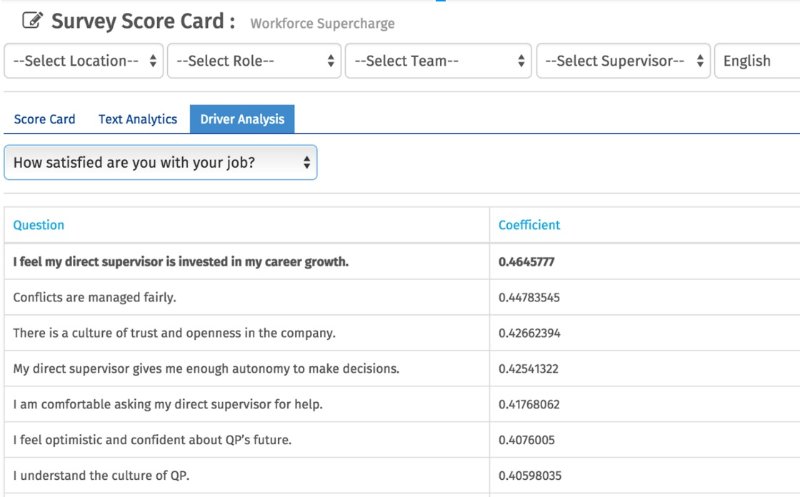Sort by the Question column header
This screenshot has width=800, height=497.
point(39,225)
